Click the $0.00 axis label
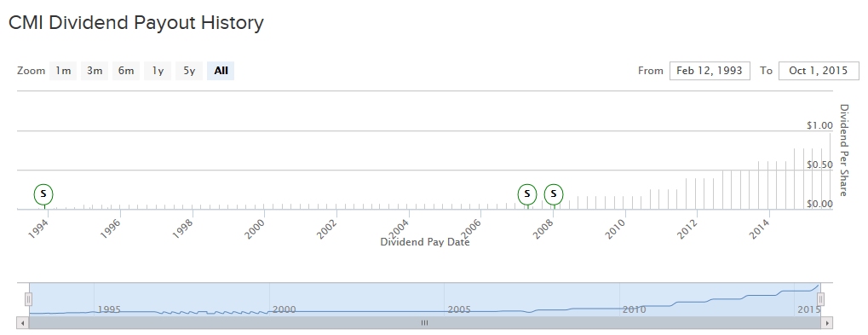Screen dimensions: 868x335 (819, 204)
